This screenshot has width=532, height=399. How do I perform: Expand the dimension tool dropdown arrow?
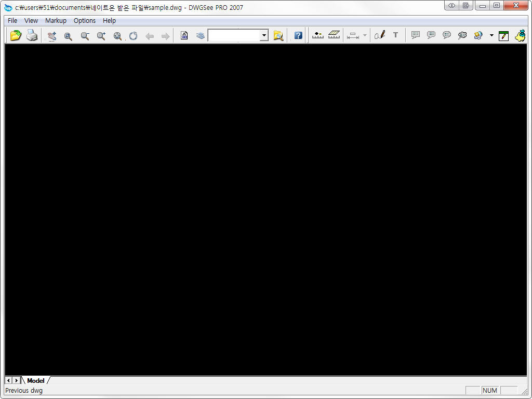tap(365, 35)
